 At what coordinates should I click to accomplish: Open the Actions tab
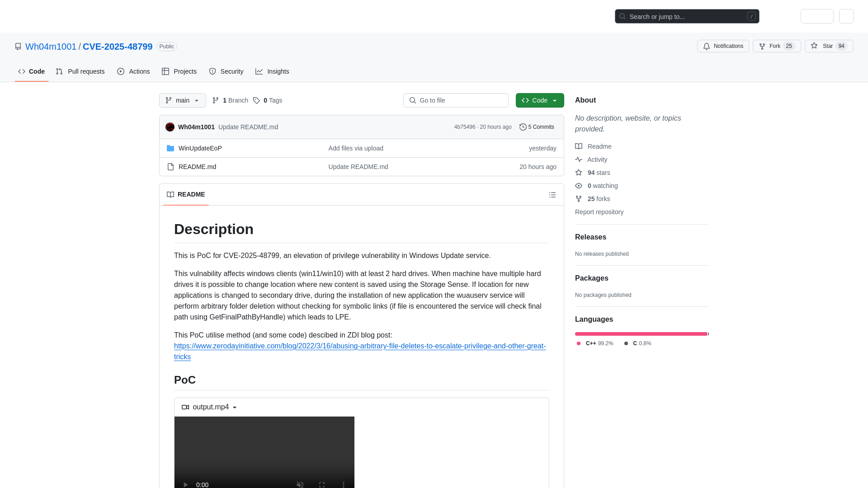click(x=133, y=71)
